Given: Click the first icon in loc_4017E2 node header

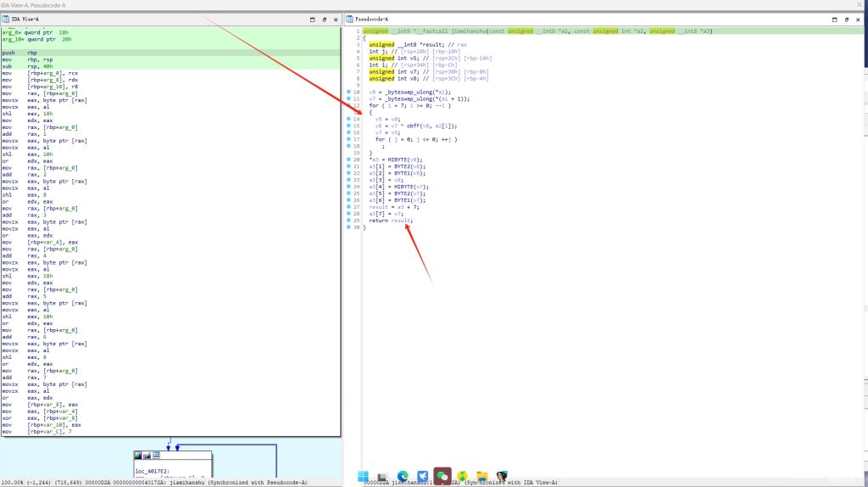Looking at the screenshot, I should (138, 456).
